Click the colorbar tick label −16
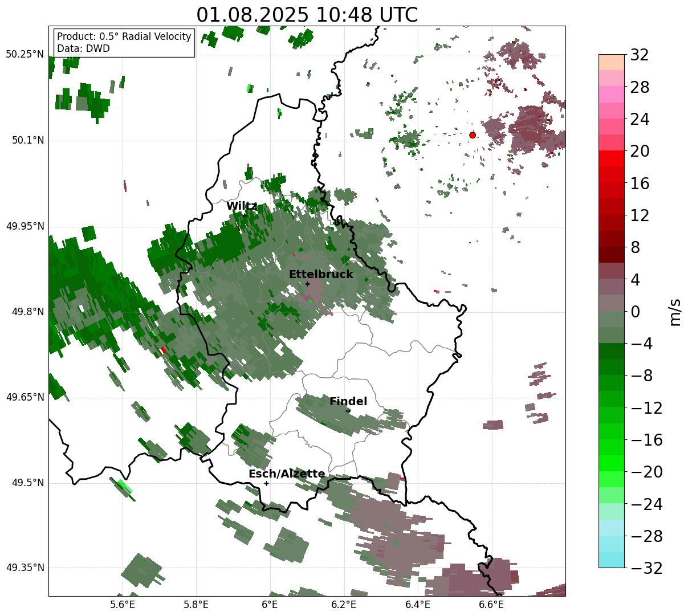 pyautogui.click(x=646, y=440)
